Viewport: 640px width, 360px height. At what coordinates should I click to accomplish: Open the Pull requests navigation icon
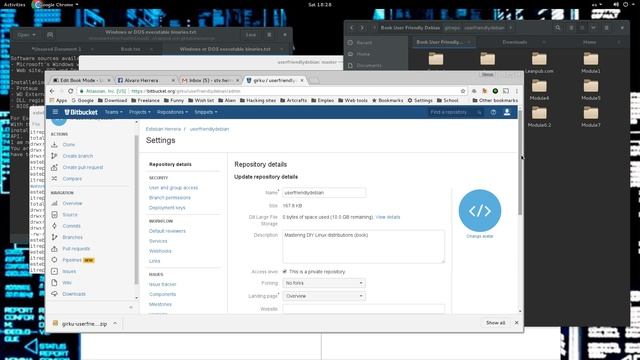54,249
